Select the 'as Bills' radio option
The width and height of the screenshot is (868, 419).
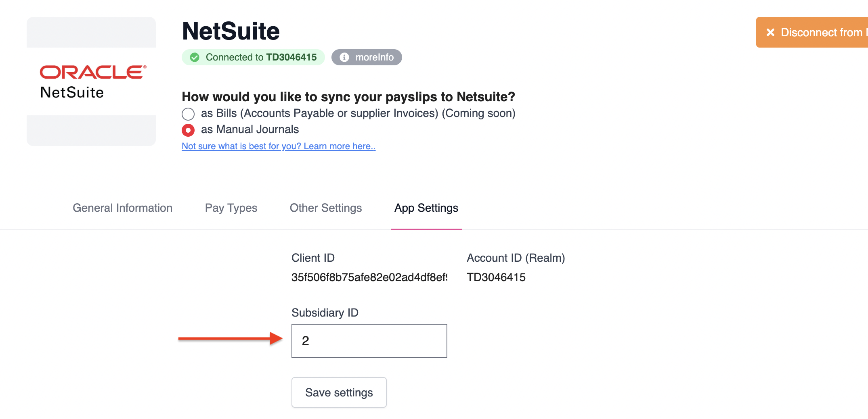188,114
